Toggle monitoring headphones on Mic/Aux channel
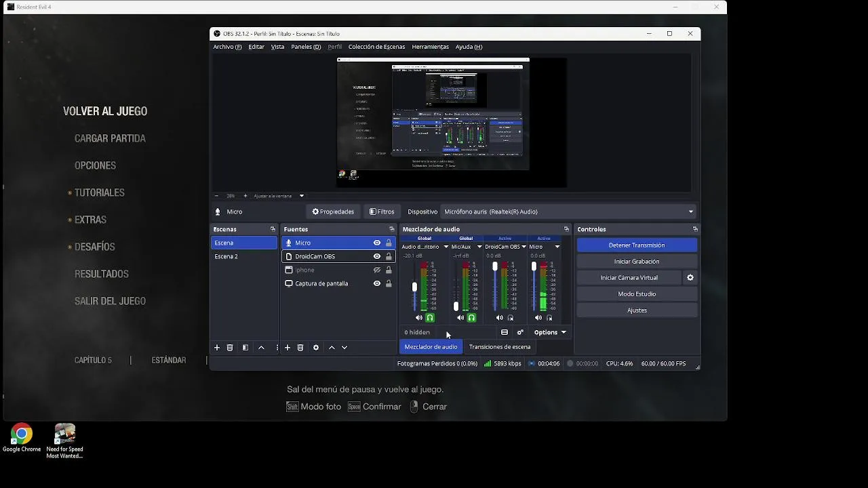The image size is (868, 488). coord(471,318)
